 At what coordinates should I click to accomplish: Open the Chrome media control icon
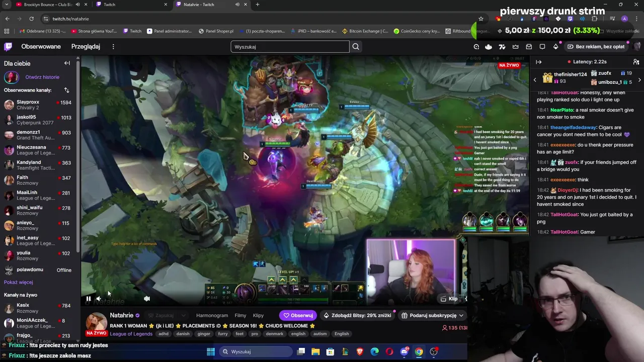(x=612, y=19)
